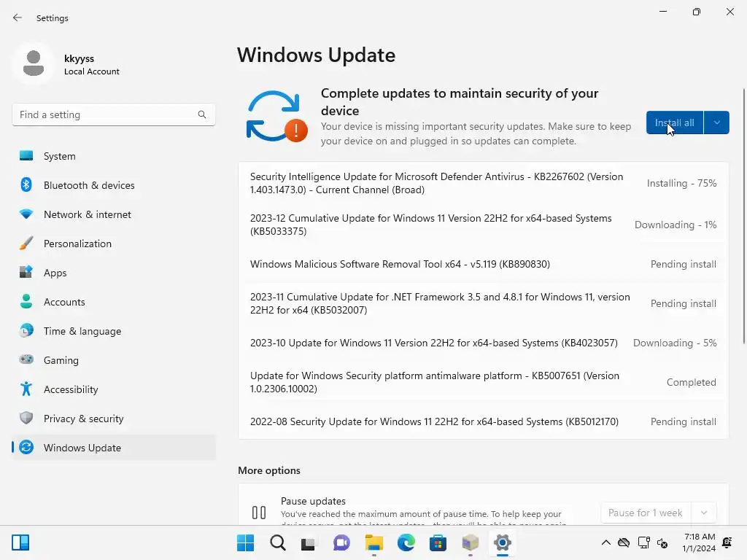
Task: Click the Downloading - 1% status
Action: [676, 225]
